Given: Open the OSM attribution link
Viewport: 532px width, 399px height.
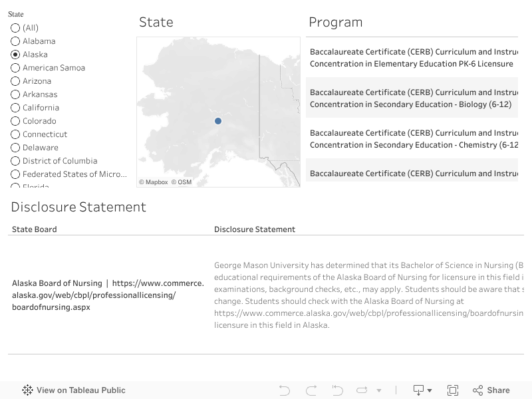Looking at the screenshot, I should click(181, 182).
